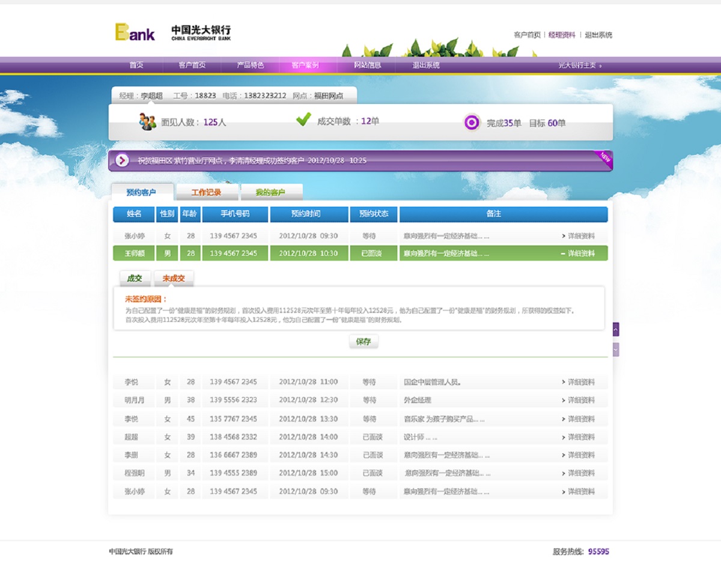Viewport: 721px width, 588px height.
Task: Click the light purple down-arrow scroll button
Action: tap(616, 350)
